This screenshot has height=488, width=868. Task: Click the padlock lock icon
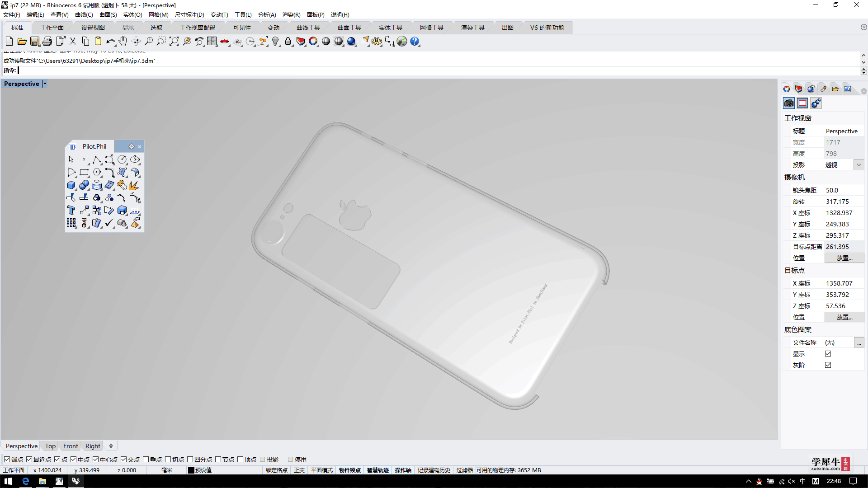[288, 42]
